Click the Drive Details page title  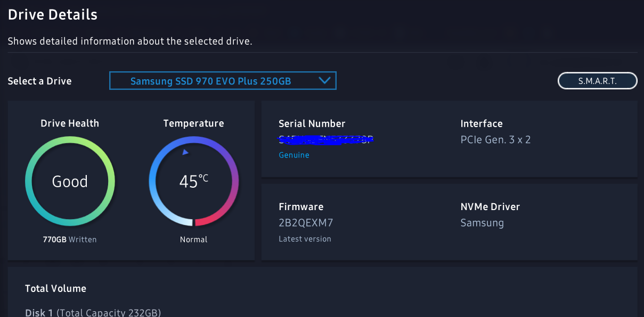[53, 14]
